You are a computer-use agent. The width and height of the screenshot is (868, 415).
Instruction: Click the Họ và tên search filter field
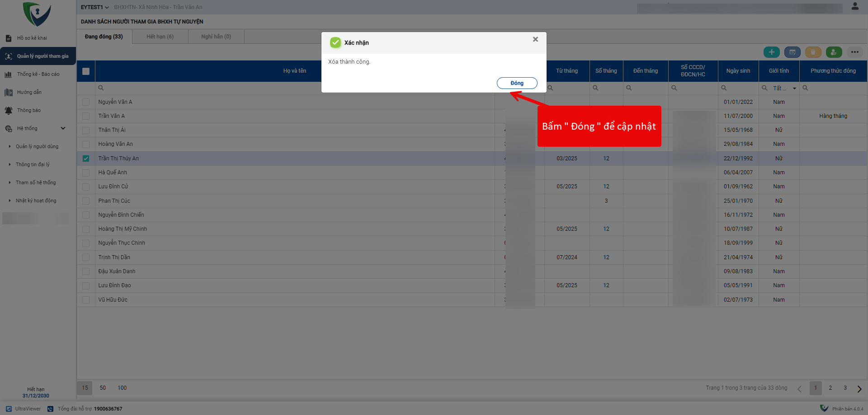click(294, 88)
